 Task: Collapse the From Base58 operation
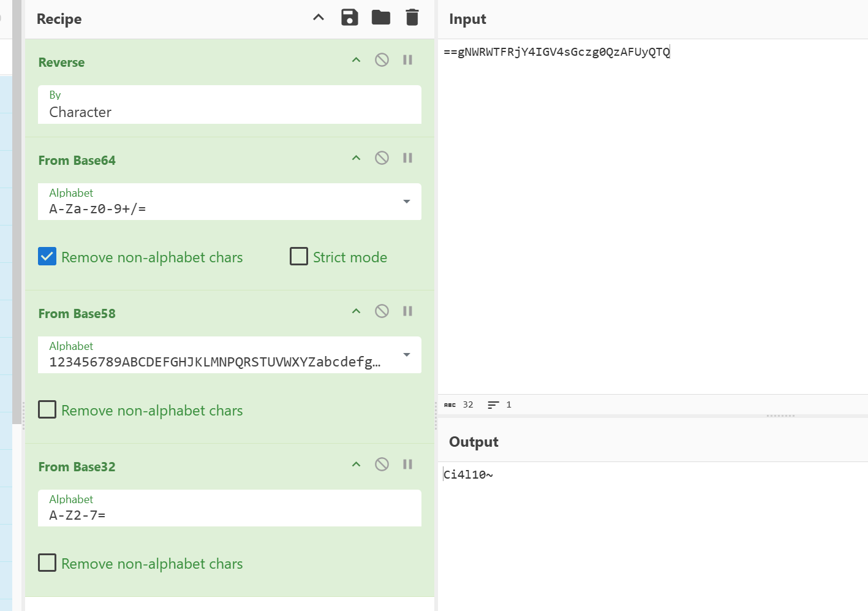tap(356, 311)
